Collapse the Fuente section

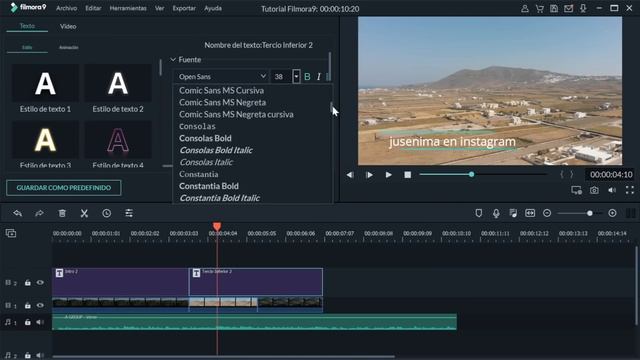pyautogui.click(x=173, y=60)
